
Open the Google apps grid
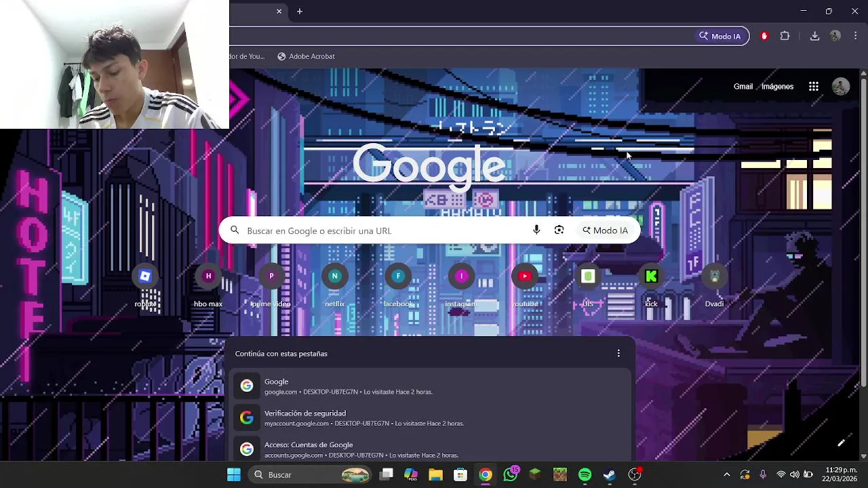pyautogui.click(x=814, y=87)
